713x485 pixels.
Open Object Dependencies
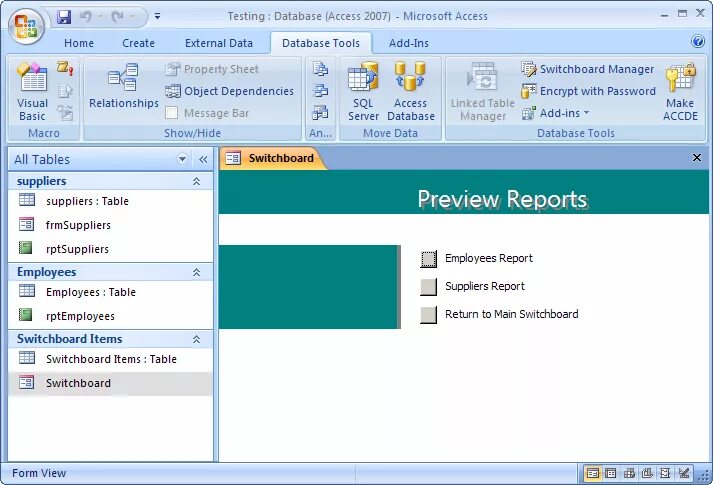(x=229, y=91)
